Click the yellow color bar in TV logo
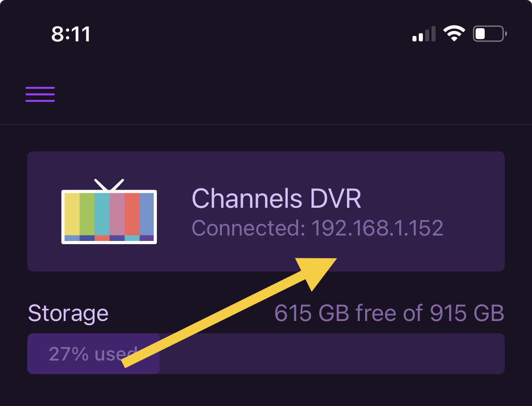 (72, 214)
